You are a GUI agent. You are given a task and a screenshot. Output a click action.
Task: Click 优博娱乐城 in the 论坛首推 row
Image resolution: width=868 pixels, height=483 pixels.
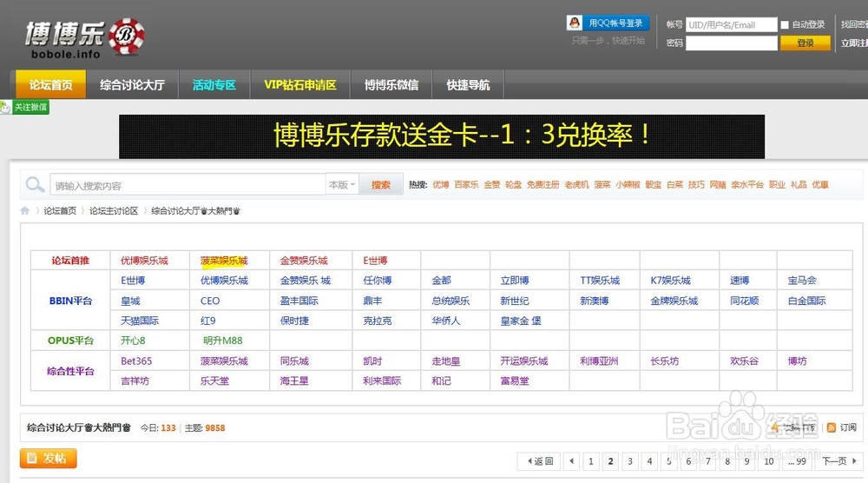[144, 261]
